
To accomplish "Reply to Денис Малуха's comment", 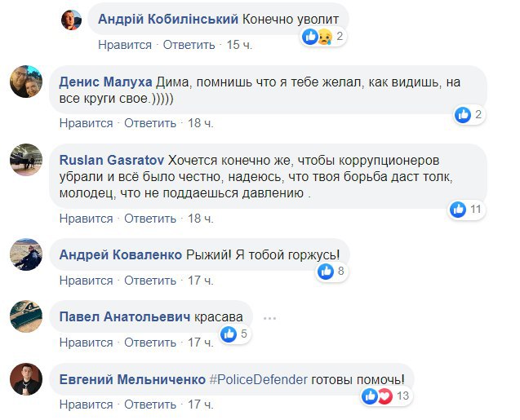I will coord(150,123).
